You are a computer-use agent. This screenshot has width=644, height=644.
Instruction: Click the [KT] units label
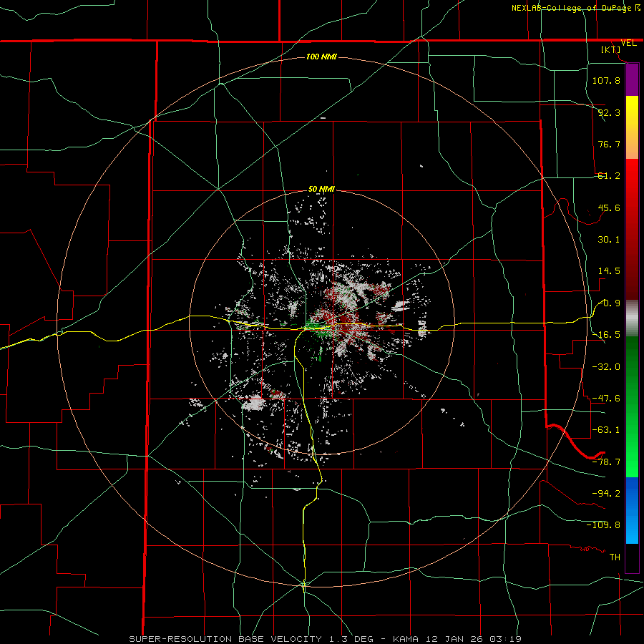pyautogui.click(x=611, y=49)
